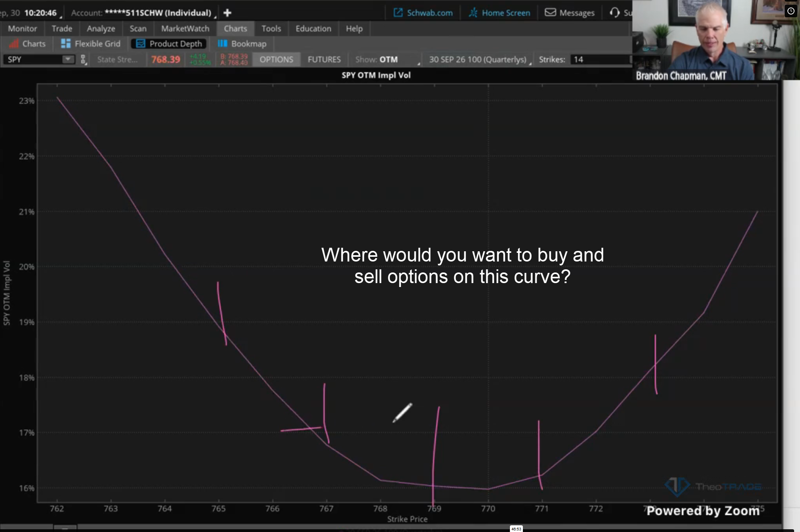Image resolution: width=800 pixels, height=532 pixels.
Task: Open the Monitor menu tab
Action: [x=22, y=29]
